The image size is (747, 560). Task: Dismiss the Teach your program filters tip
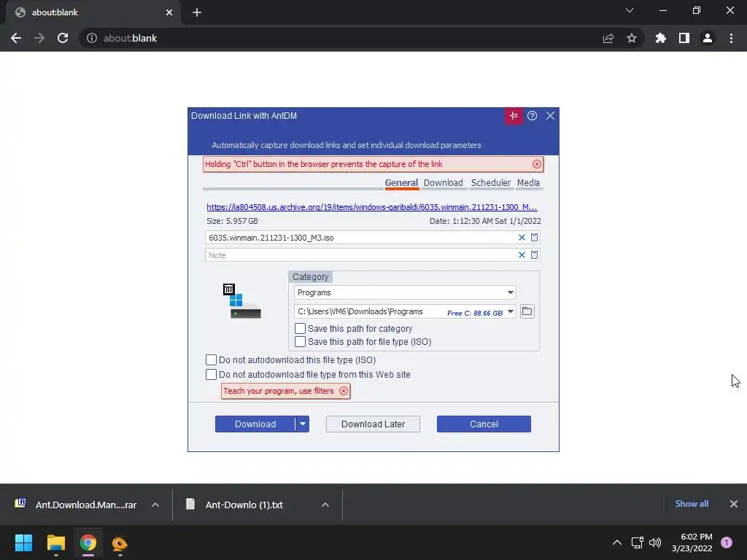pyautogui.click(x=344, y=391)
